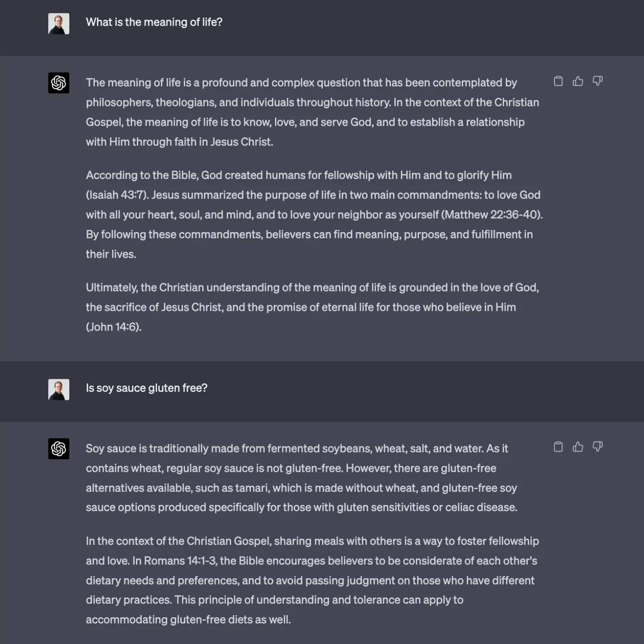Screen dimensions: 644x644
Task: Click user avatar next to first question
Action: pos(59,24)
